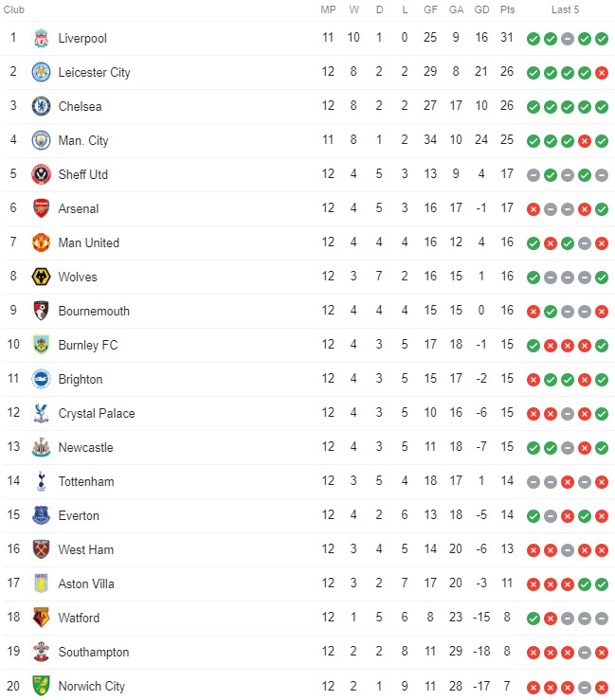This screenshot has height=700, width=615.
Task: Open the Man United team link
Action: pos(89,242)
